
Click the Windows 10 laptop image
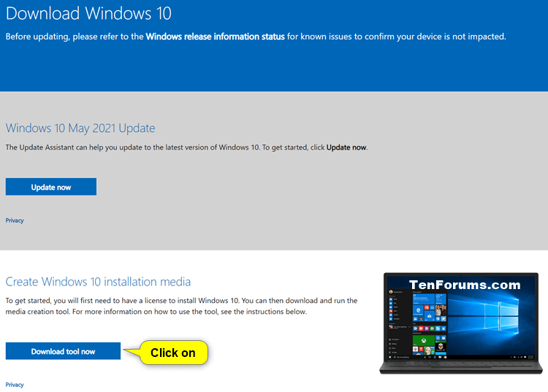point(461,323)
